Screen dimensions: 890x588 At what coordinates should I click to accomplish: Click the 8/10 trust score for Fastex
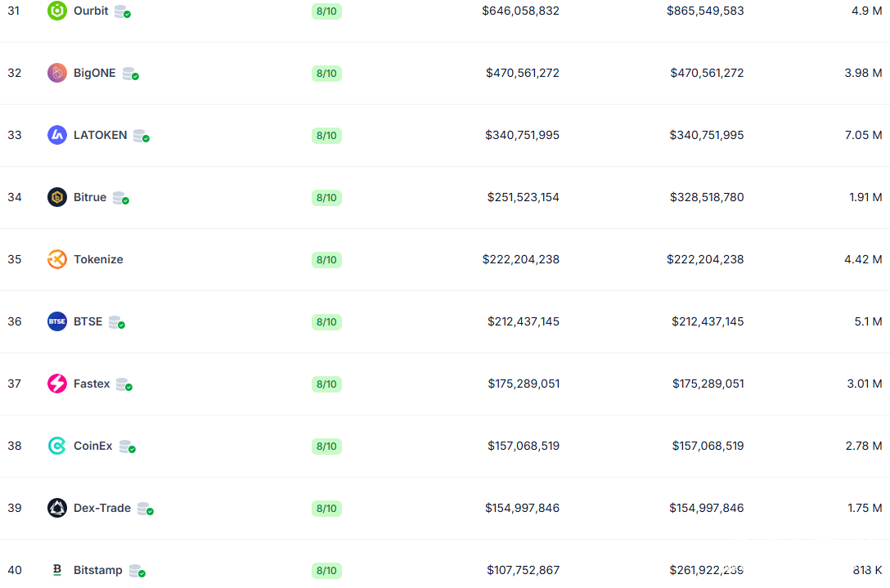(326, 384)
